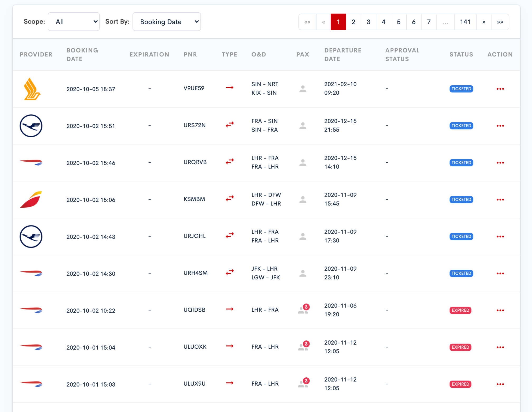This screenshot has height=412, width=532.
Task: Click route JFK - LHR text
Action: tap(264, 269)
